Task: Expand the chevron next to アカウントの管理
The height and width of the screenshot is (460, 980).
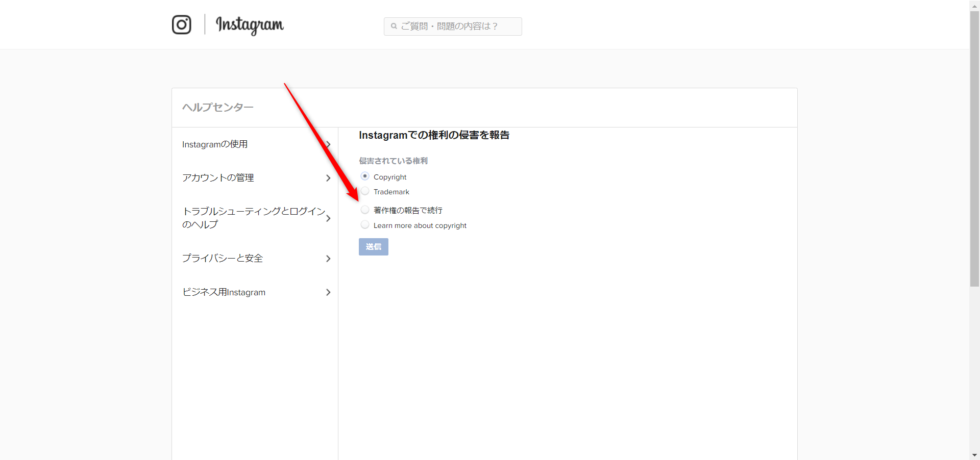Action: coord(328,178)
